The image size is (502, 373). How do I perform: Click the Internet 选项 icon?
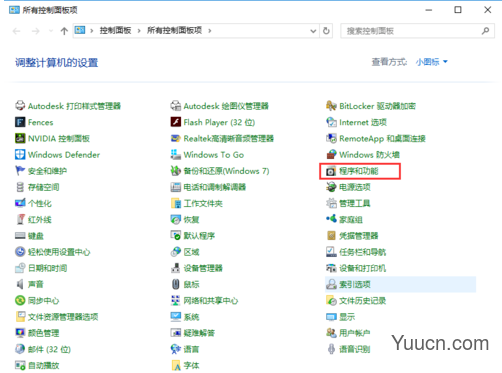(x=331, y=122)
